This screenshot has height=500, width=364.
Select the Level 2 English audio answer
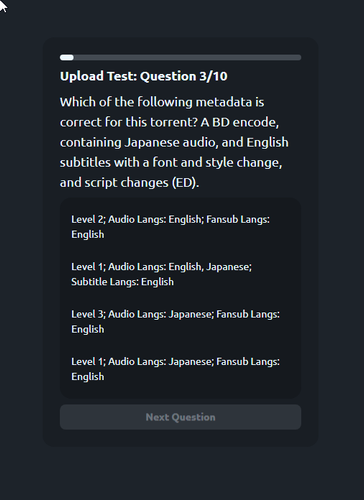(180, 227)
